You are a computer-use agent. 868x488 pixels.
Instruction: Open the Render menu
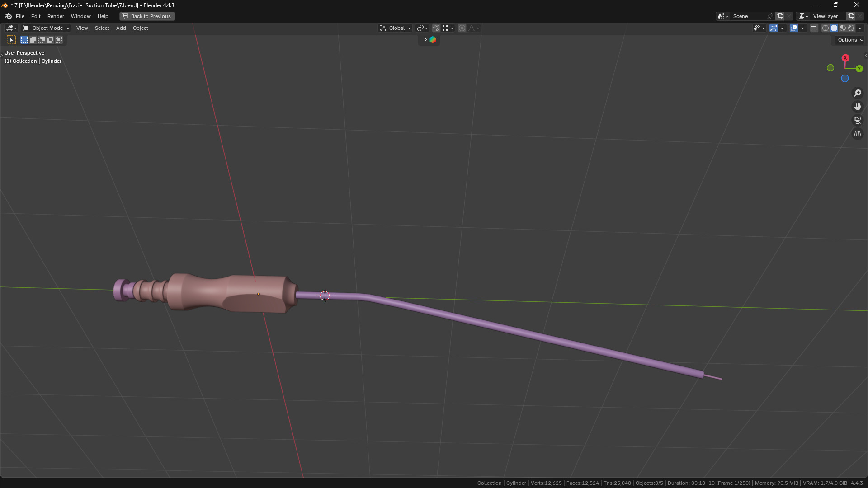coord(56,16)
